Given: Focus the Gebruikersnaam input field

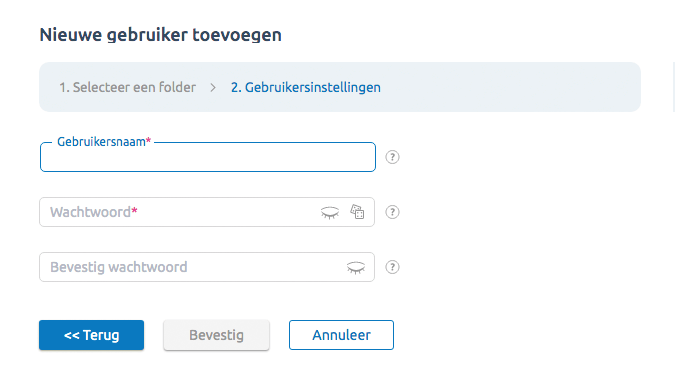Looking at the screenshot, I should pos(207,158).
